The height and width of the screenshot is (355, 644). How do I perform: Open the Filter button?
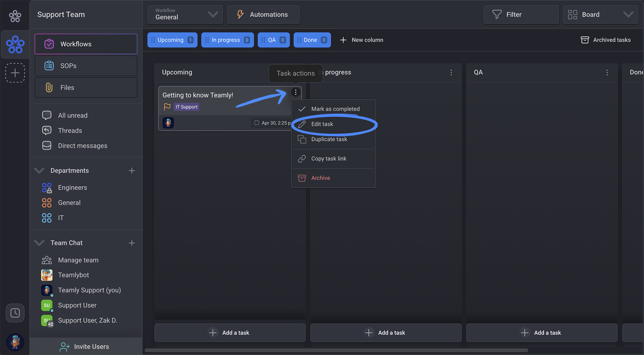(x=521, y=15)
